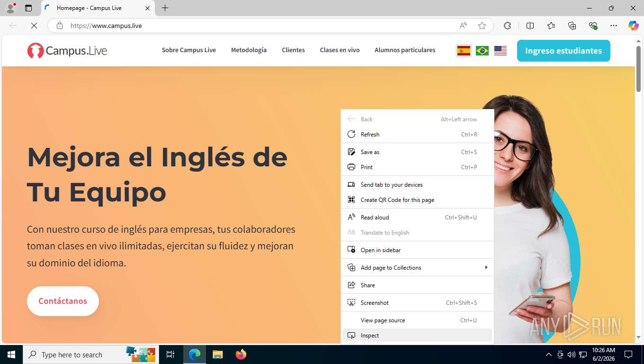
Task: Switch language to Spanish flag
Action: tap(464, 51)
